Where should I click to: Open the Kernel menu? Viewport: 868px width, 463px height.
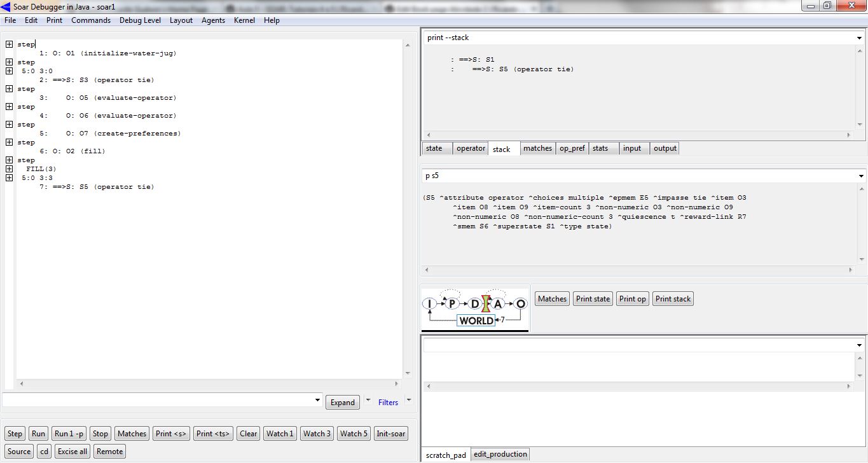(244, 20)
